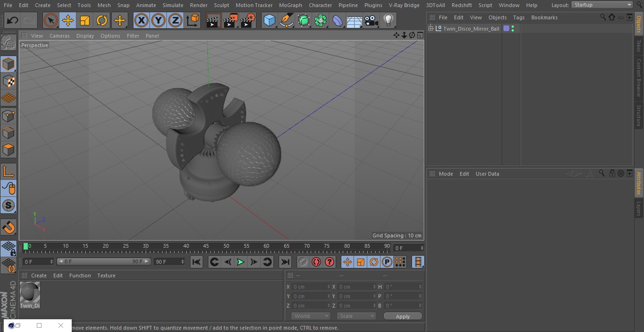Add a Camera object
Screen dimensions: 644x332
[x=372, y=20]
